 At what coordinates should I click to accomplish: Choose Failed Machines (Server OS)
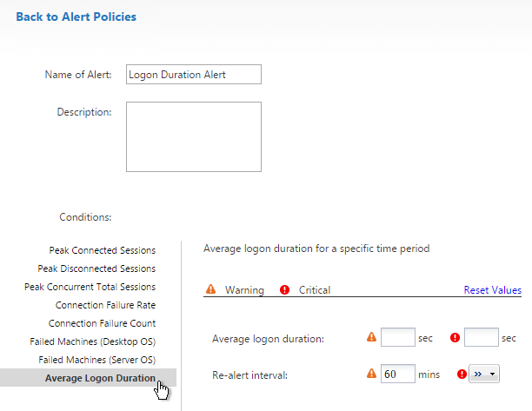point(96,360)
